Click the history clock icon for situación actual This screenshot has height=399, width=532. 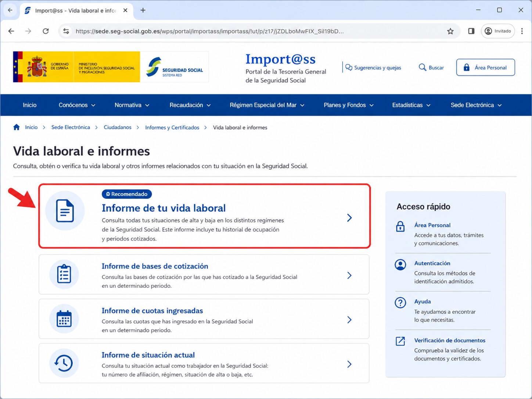coord(64,363)
